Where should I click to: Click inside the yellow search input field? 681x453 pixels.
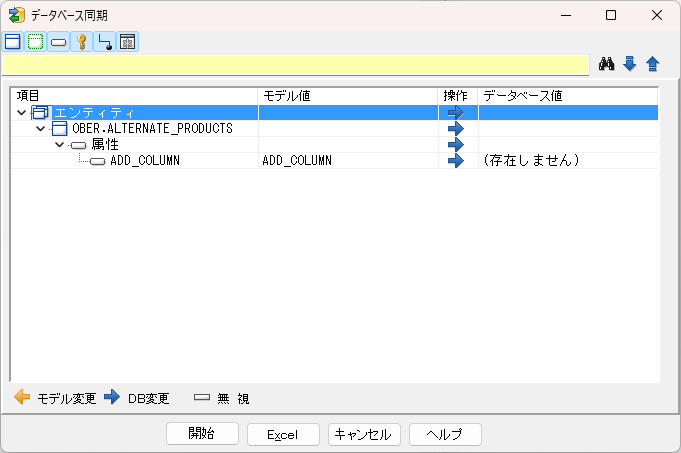click(x=295, y=65)
